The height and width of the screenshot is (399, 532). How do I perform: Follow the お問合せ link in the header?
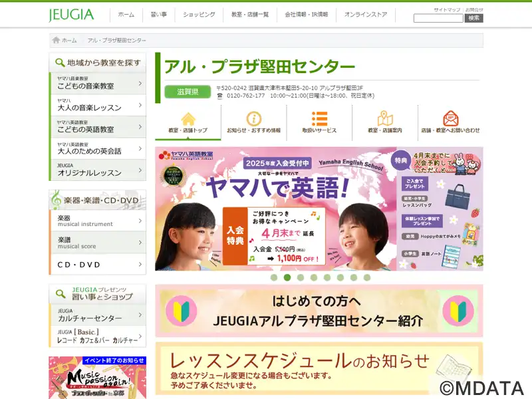click(x=474, y=10)
